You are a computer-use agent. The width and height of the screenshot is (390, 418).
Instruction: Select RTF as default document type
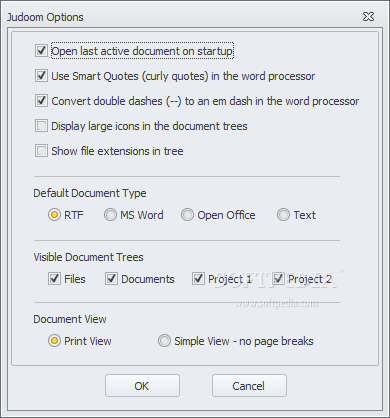[x=54, y=215]
